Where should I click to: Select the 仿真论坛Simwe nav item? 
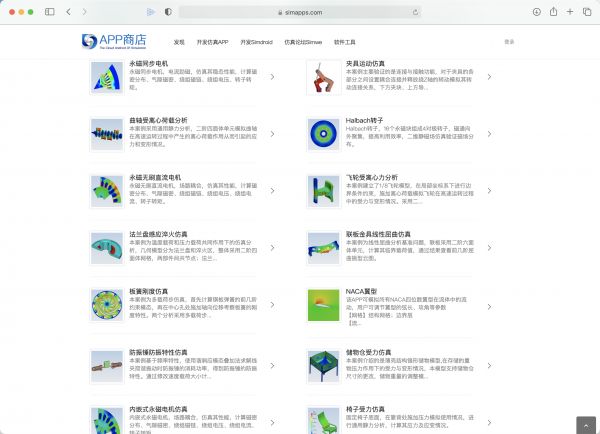(303, 42)
